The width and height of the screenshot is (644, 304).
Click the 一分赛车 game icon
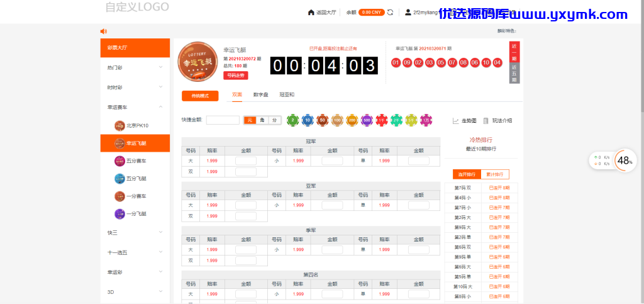point(119,196)
